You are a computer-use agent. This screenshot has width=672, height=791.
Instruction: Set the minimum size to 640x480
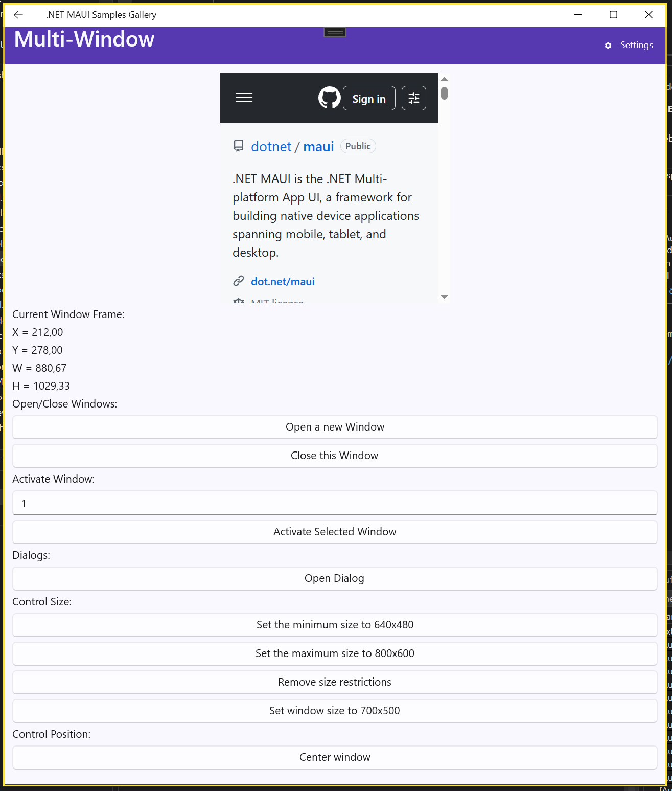(x=335, y=625)
